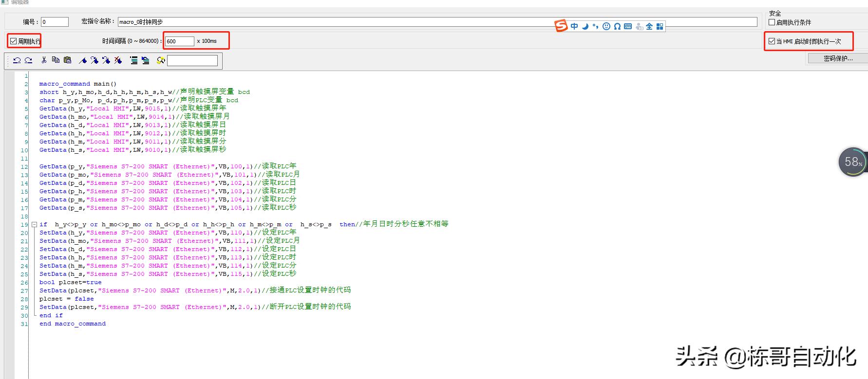
Task: Click the '读取触摸屏分' comment text
Action: point(203,141)
